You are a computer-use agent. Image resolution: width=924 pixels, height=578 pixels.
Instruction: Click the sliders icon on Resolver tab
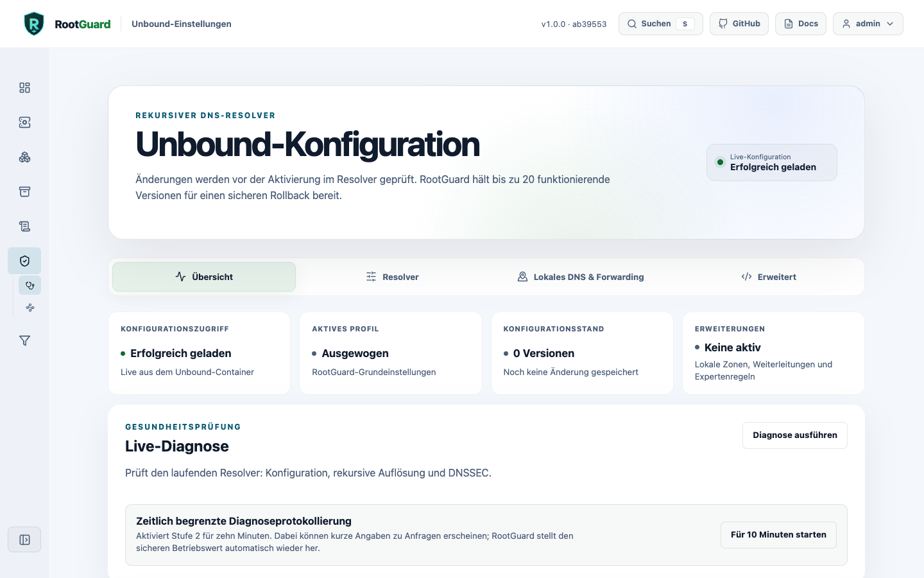coord(371,277)
